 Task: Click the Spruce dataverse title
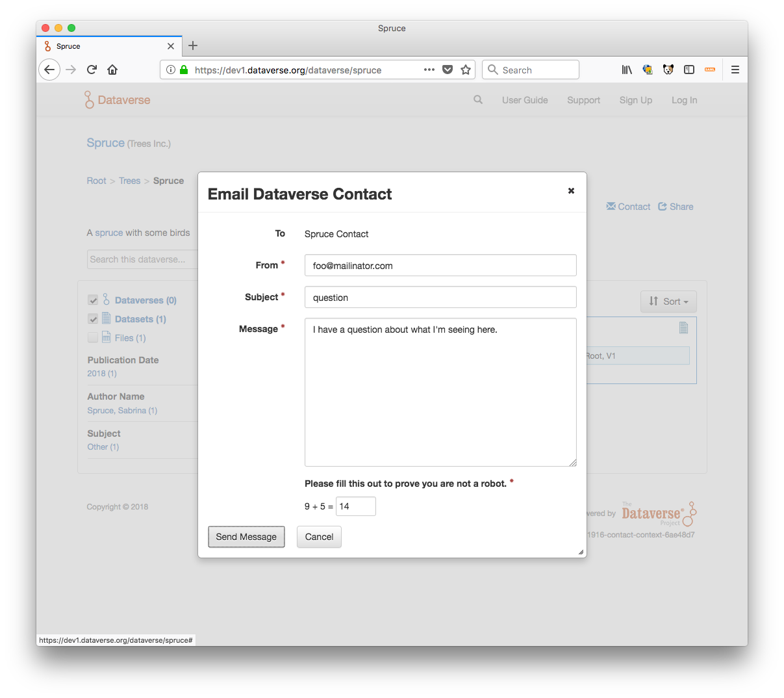pyautogui.click(x=106, y=143)
